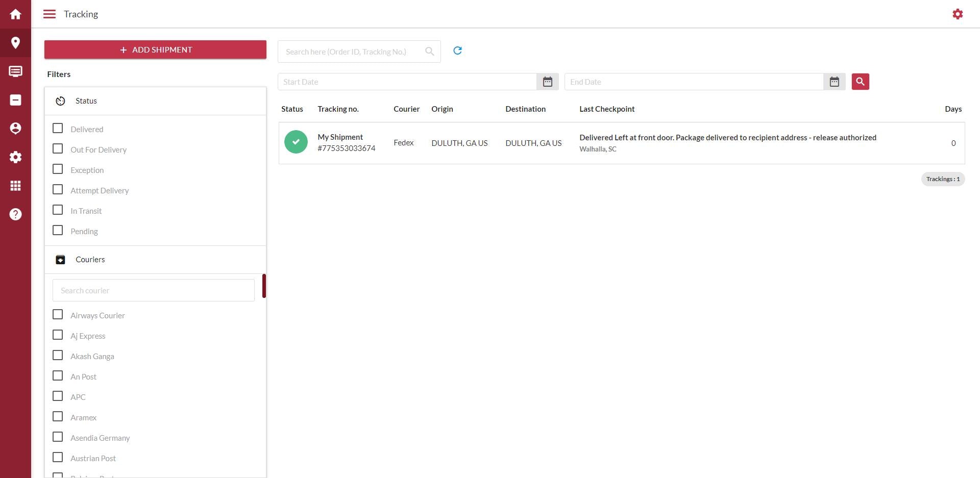Check the Austrian Post checkbox
The width and height of the screenshot is (980, 478).
pos(58,457)
